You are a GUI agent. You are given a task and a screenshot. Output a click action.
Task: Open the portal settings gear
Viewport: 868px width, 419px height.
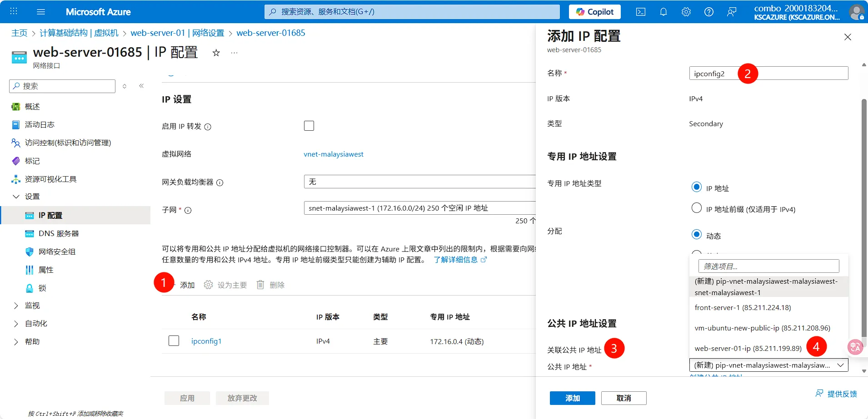(686, 11)
